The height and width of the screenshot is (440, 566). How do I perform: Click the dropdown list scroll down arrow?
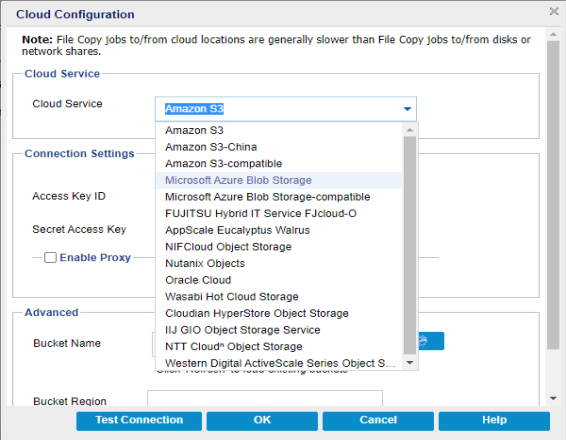pos(410,363)
